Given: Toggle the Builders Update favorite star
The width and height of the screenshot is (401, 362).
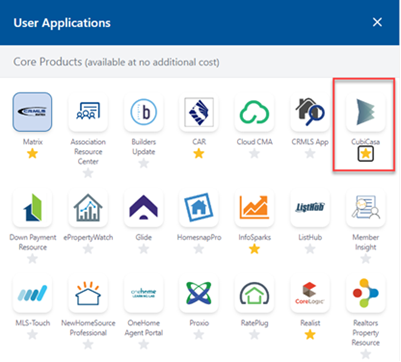Looking at the screenshot, I should [x=144, y=163].
